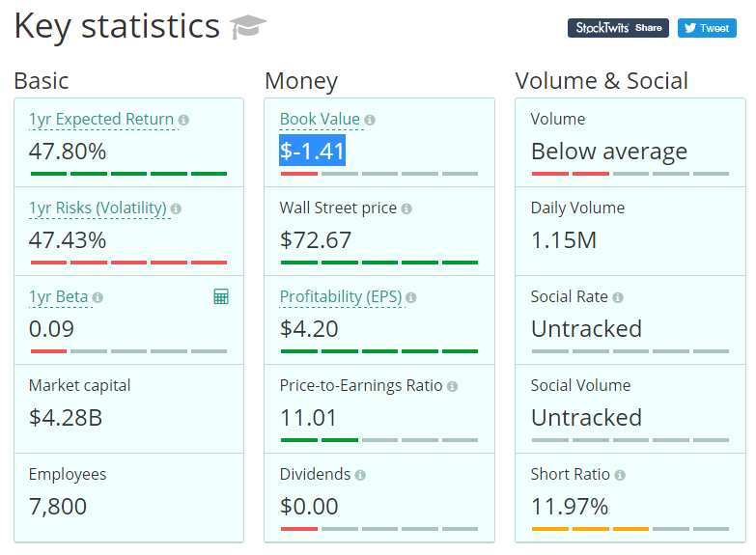Click the $4.20 EPS value
This screenshot has height=555, width=756.
pos(309,329)
